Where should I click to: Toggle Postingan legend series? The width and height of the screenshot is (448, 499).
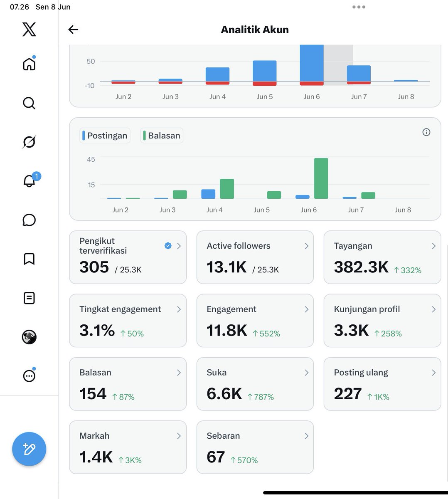[105, 136]
